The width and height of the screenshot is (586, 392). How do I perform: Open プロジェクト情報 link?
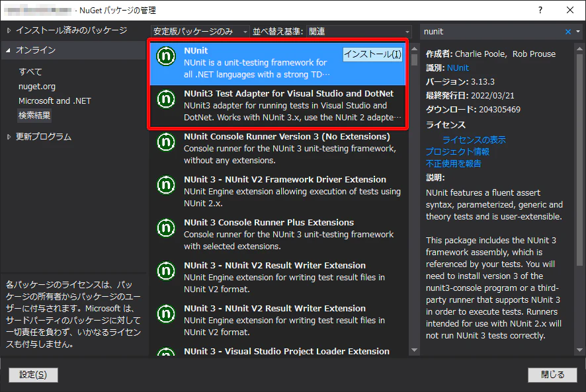click(458, 152)
